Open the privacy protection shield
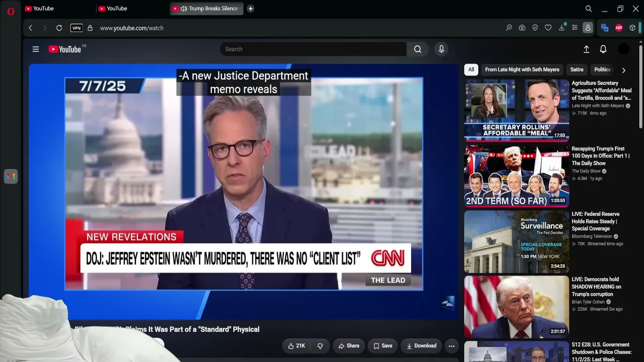The image size is (644, 362). tap(535, 28)
